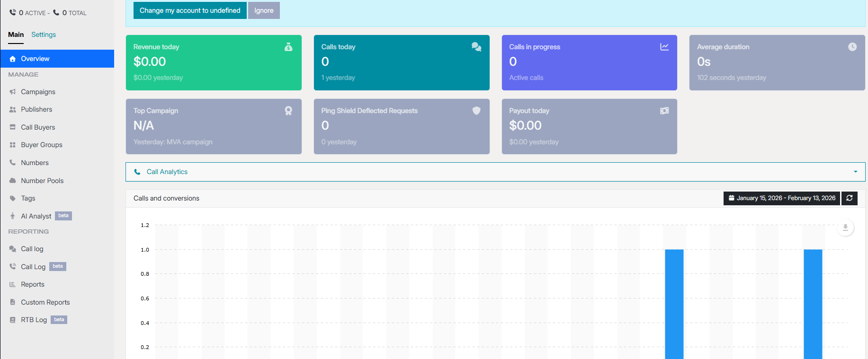Click the right-hand blue bar in chart
868x359 pixels.
(x=813, y=304)
